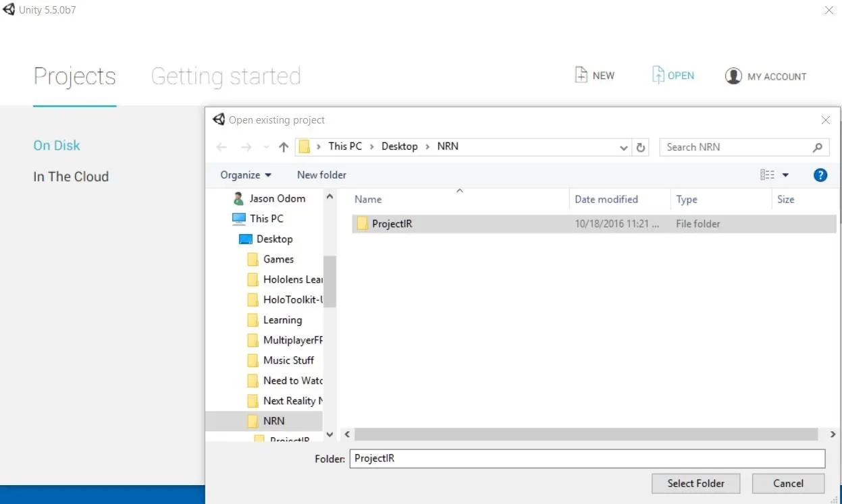Switch to the Projects tab

[75, 76]
